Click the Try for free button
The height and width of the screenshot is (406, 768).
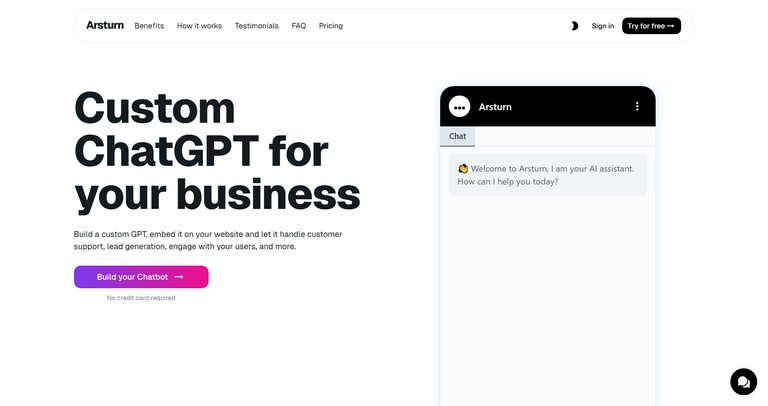(651, 26)
